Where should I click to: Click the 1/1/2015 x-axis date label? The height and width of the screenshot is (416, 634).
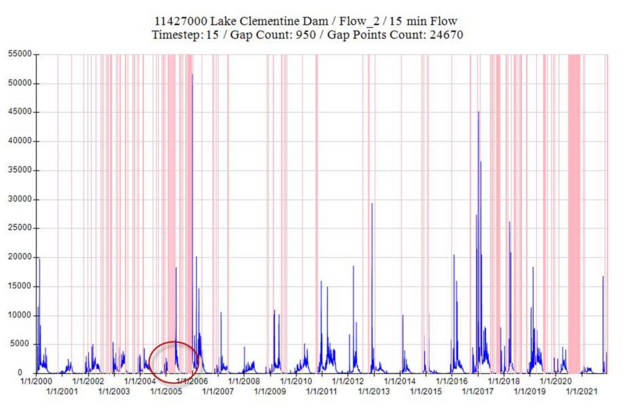426,391
